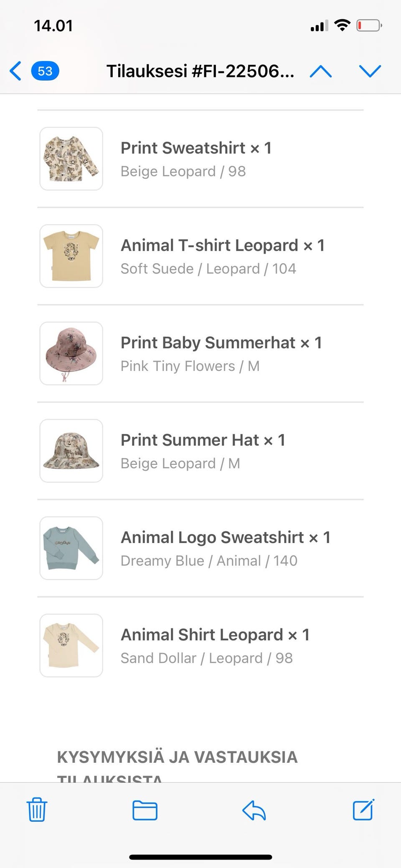Tap the battery indicator in status bar
Image resolution: width=401 pixels, height=868 pixels.
369,26
